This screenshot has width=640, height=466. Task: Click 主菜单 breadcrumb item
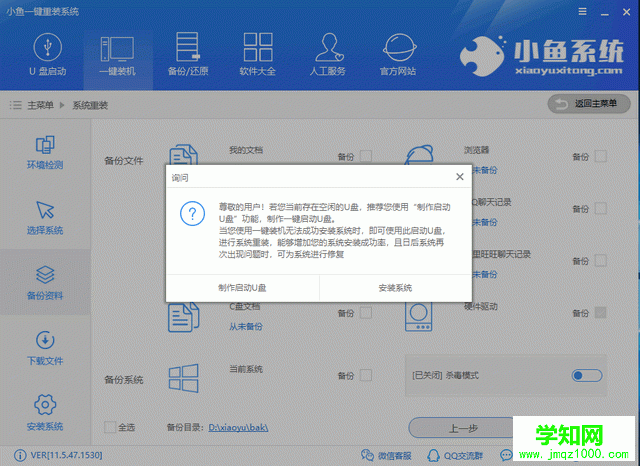tap(40, 105)
